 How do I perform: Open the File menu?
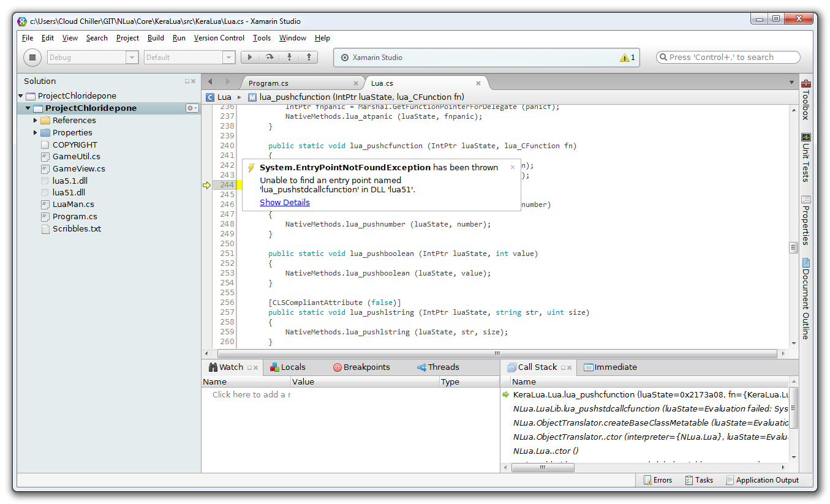(28, 38)
